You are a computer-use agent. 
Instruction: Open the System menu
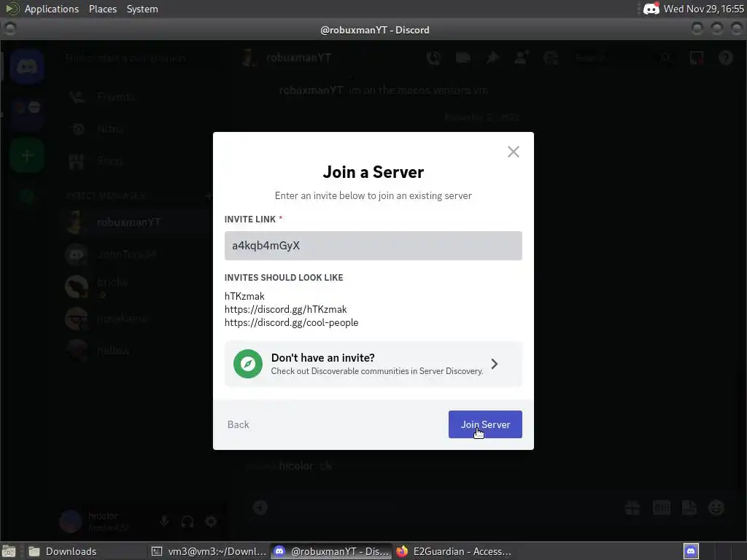tap(142, 9)
